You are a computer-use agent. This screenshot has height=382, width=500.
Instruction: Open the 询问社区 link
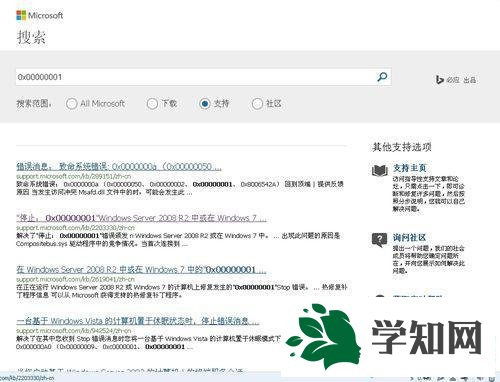point(409,237)
